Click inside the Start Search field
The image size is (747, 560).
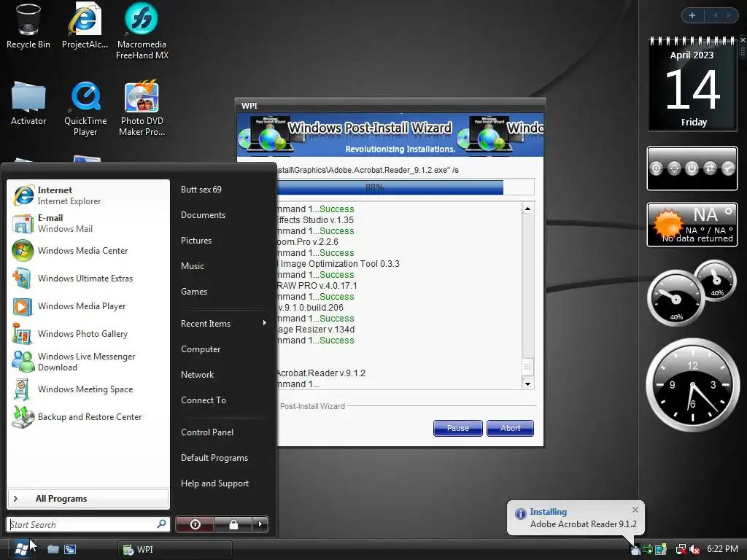tap(82, 524)
